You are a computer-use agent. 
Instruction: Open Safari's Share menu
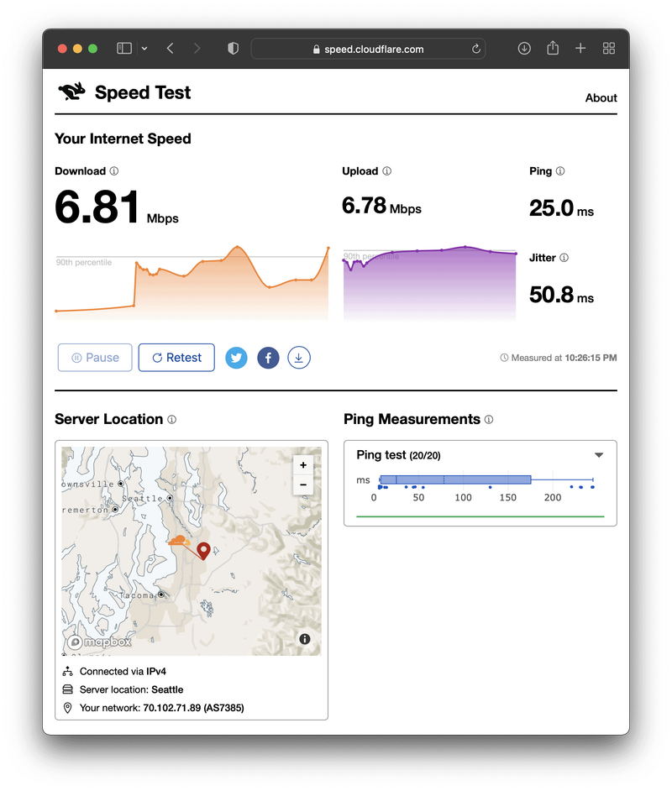[552, 49]
